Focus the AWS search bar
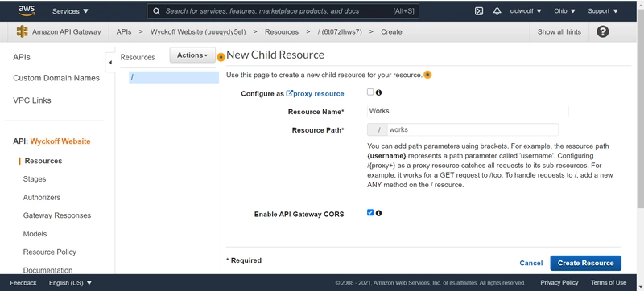 (x=283, y=11)
